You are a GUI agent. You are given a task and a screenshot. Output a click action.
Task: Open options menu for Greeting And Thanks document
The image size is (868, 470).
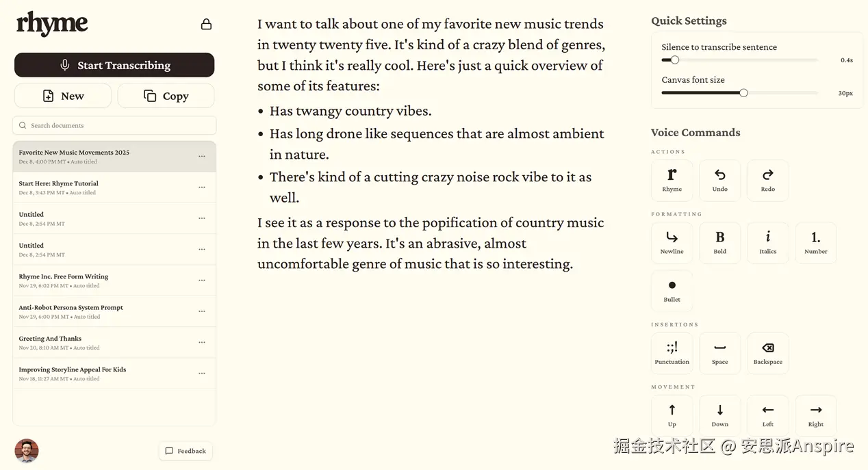(x=202, y=342)
